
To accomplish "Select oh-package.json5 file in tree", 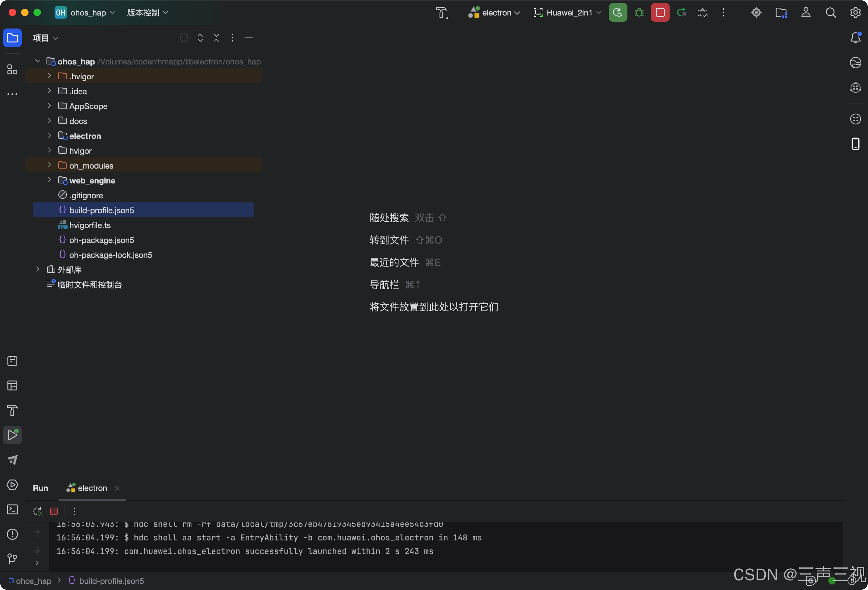I will pos(101,240).
